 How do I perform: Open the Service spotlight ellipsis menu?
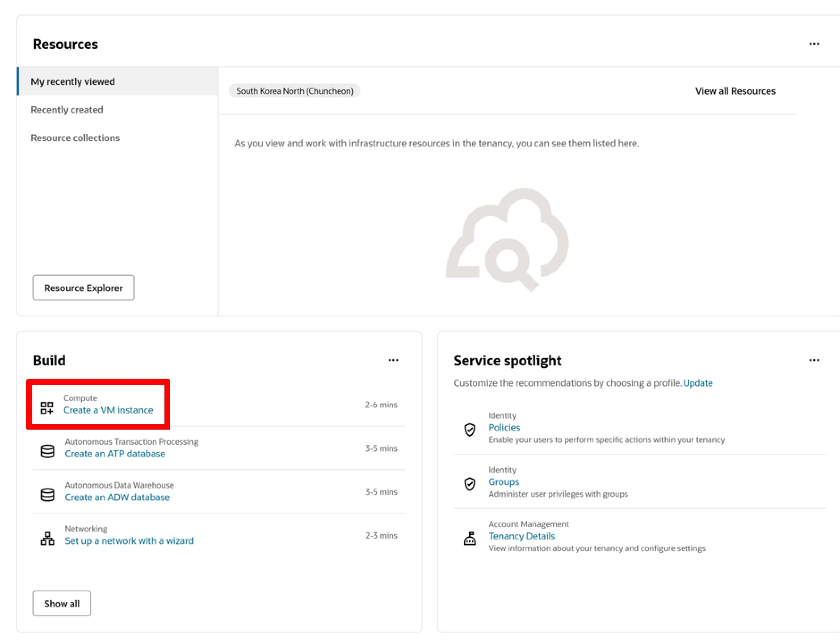click(814, 360)
